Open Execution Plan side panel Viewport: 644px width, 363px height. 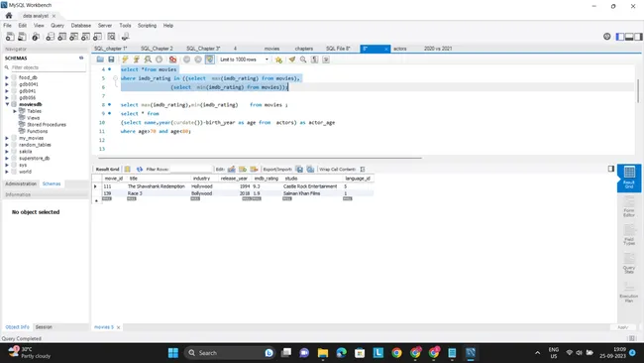629,293
